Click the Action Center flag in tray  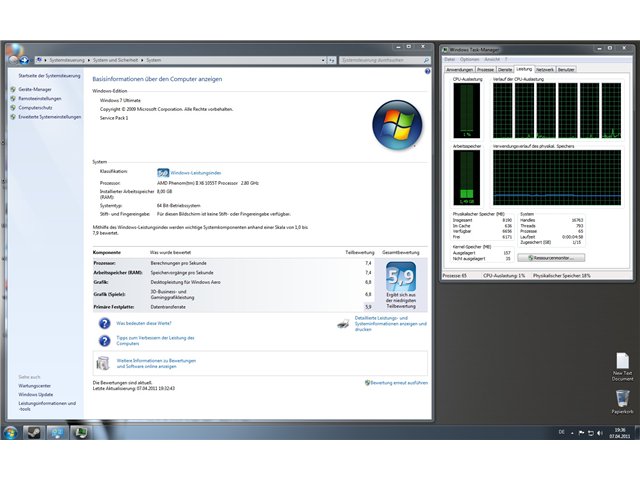tap(581, 433)
